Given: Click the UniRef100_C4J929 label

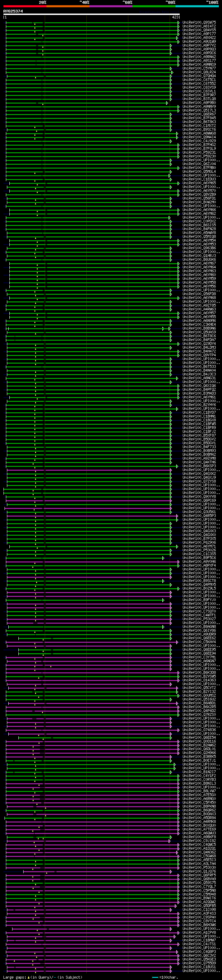Looking at the screenshot, I should pyautogui.click(x=199, y=141).
